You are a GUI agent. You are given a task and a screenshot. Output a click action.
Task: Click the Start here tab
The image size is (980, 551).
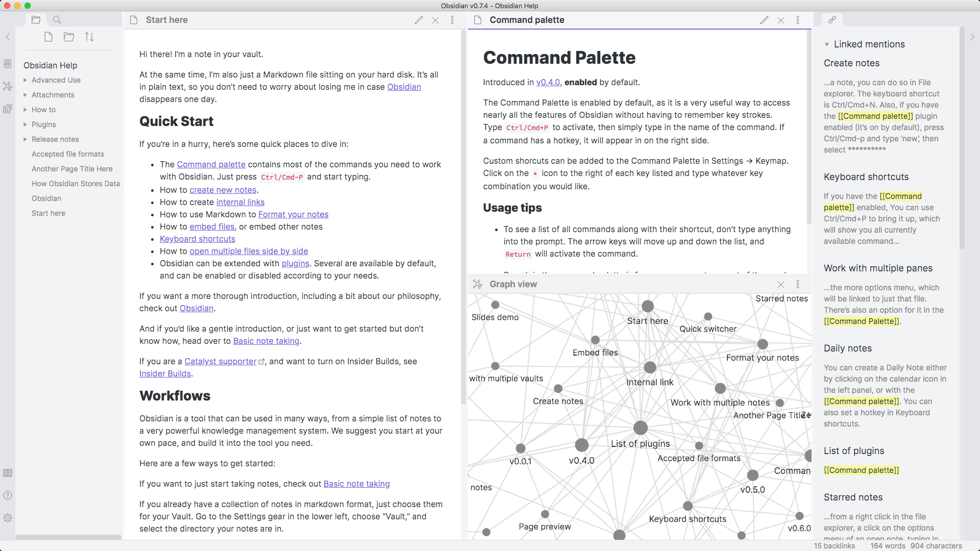(x=167, y=19)
